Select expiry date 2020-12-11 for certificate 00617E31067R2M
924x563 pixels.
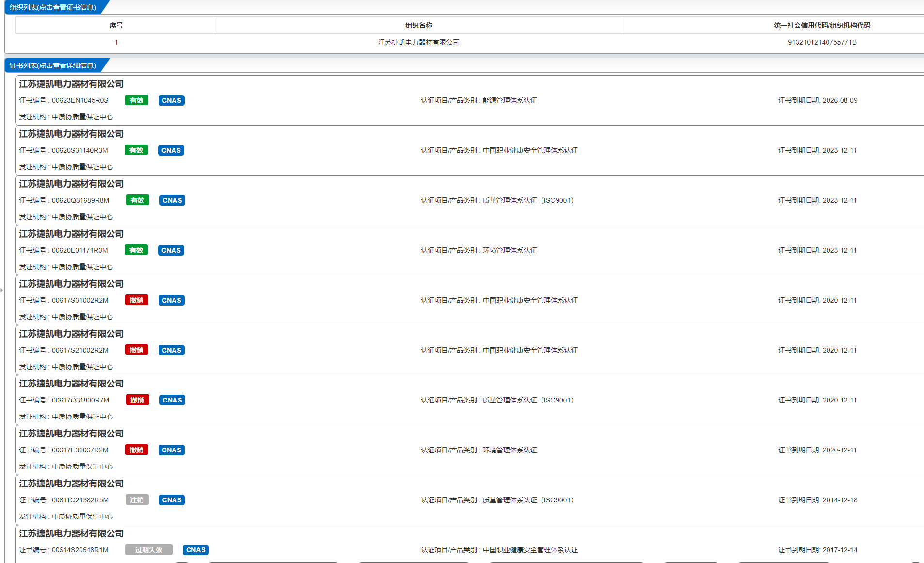click(x=839, y=450)
